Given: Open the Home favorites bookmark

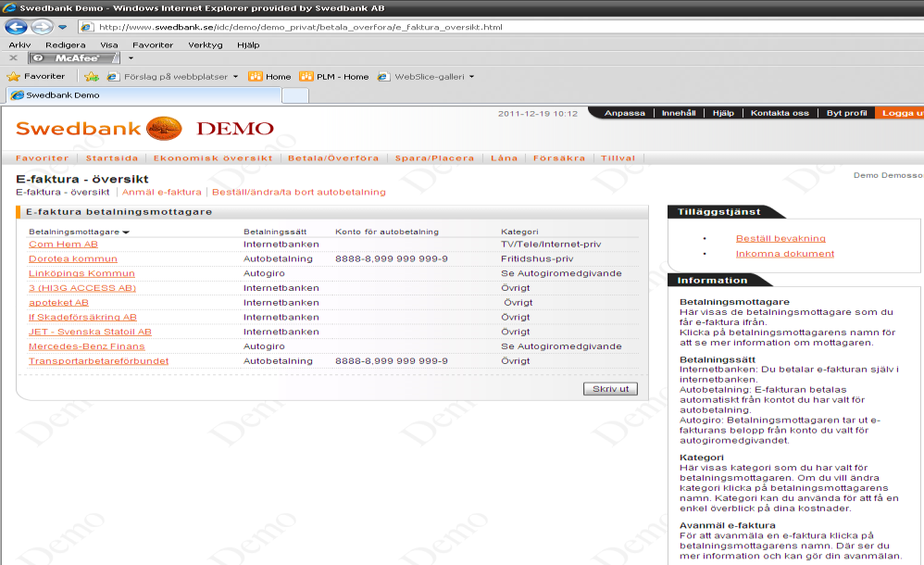Looking at the screenshot, I should pyautogui.click(x=270, y=77).
